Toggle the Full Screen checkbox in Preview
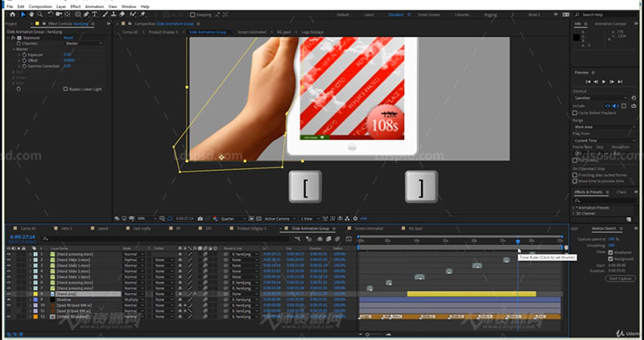Screen dimensions: 644x340 point(575,161)
